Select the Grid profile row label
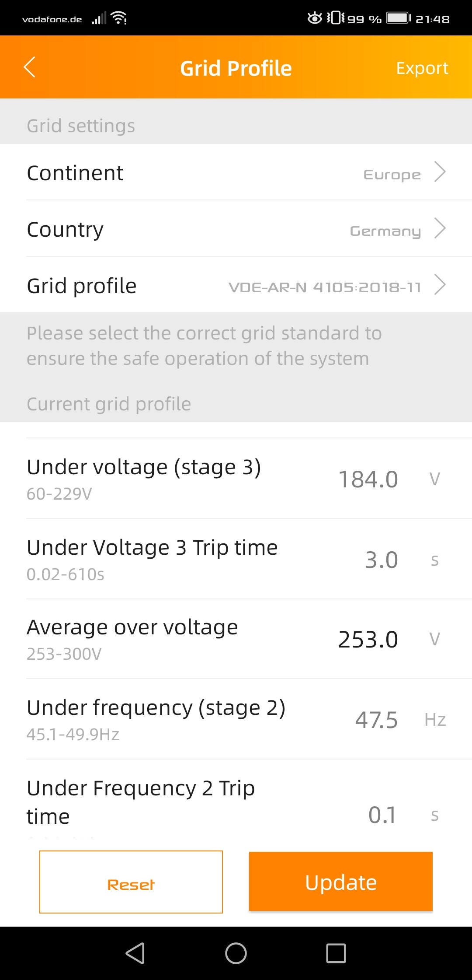 click(82, 286)
